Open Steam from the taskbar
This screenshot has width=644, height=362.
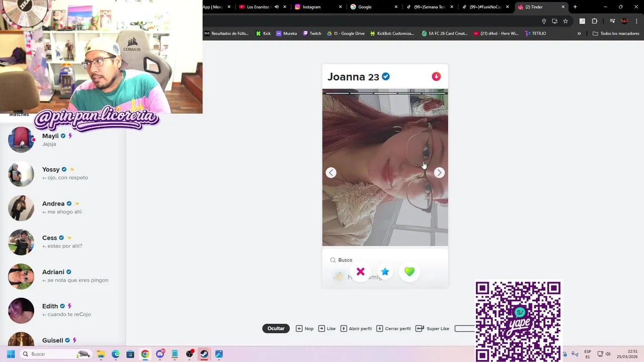coord(204,354)
